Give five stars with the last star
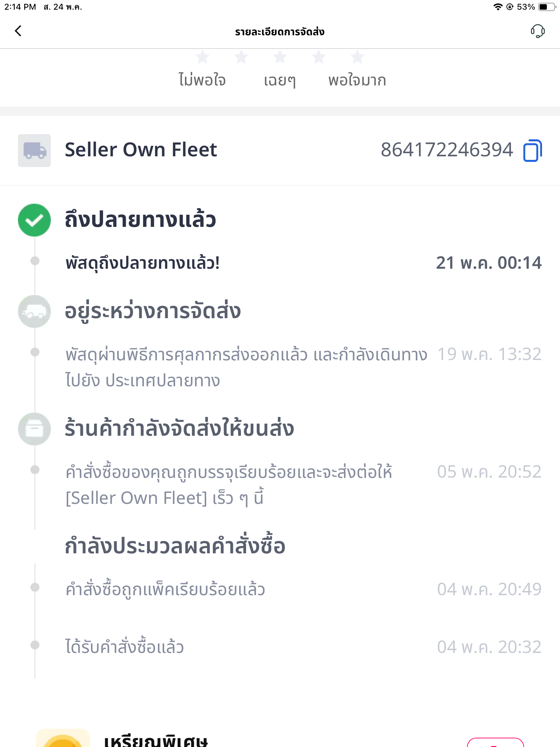Screen dimensions: 560x747 [x=357, y=57]
